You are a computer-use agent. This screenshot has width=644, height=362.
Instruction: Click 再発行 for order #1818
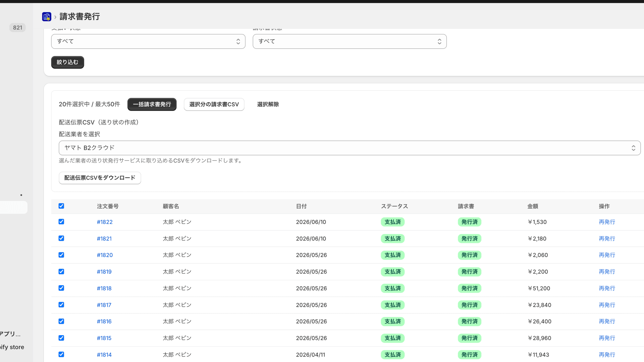pyautogui.click(x=607, y=288)
